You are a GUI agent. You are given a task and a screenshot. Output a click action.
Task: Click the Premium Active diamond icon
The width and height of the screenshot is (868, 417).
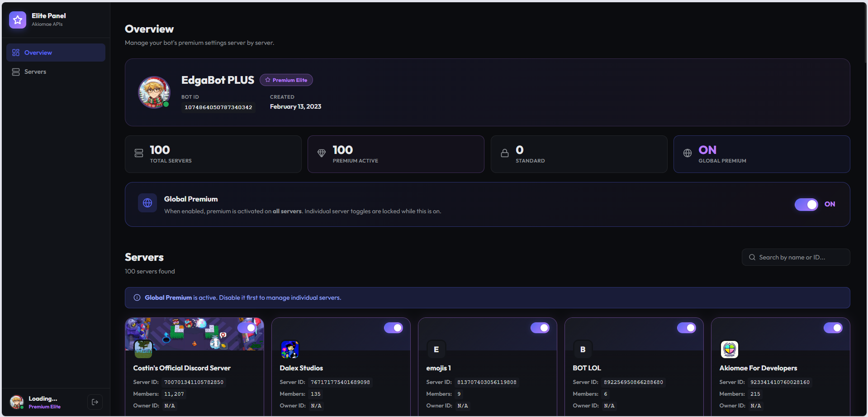tap(322, 153)
